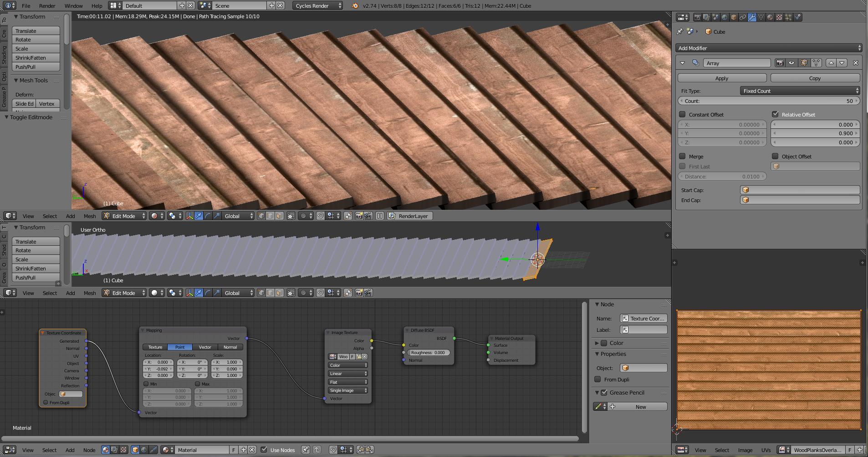Open the World properties tab
This screenshot has height=457, width=868.
click(x=725, y=17)
